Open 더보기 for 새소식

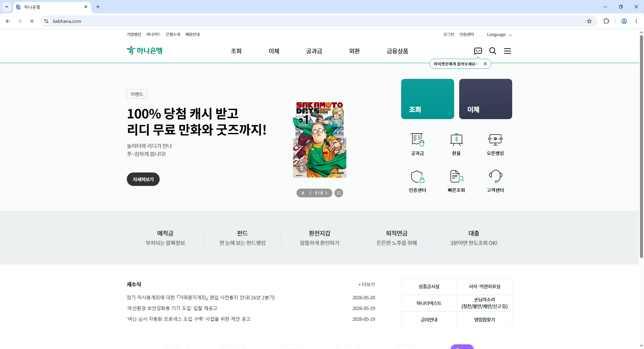click(367, 285)
